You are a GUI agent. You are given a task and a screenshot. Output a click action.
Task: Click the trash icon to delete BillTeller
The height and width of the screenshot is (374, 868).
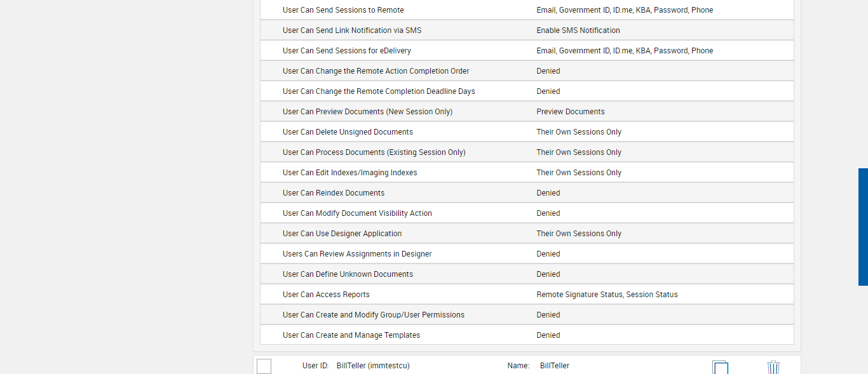[773, 367]
